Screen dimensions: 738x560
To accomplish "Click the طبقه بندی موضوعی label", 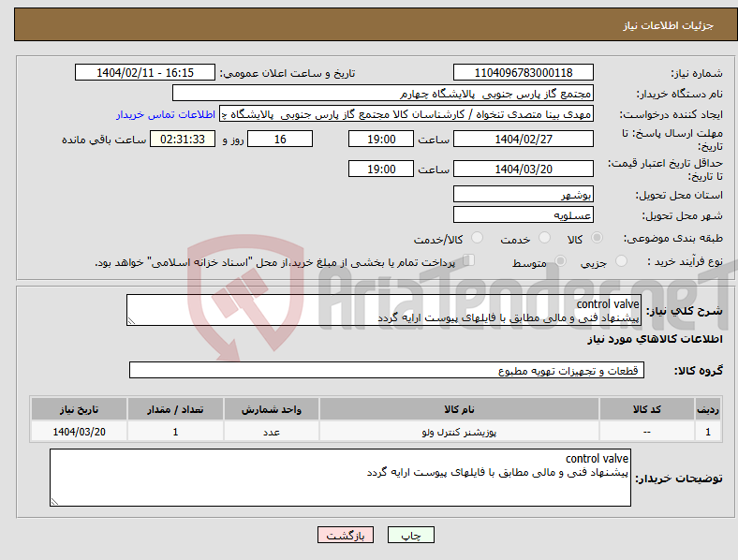I will (673, 238).
